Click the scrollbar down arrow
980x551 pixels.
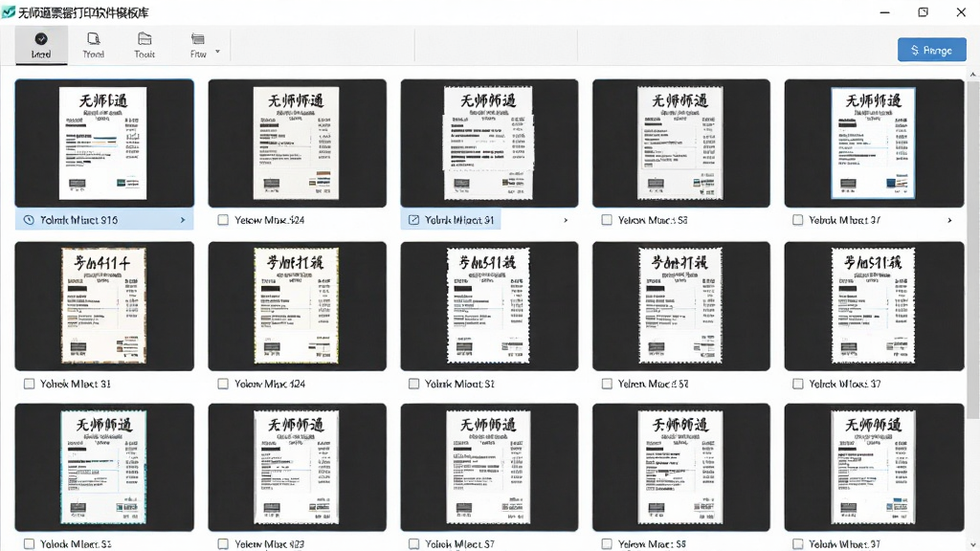pyautogui.click(x=972, y=544)
